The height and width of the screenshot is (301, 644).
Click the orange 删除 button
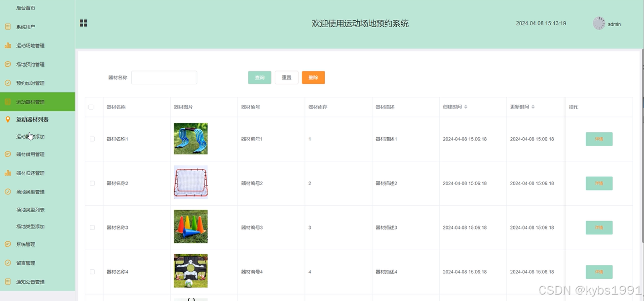tap(313, 77)
